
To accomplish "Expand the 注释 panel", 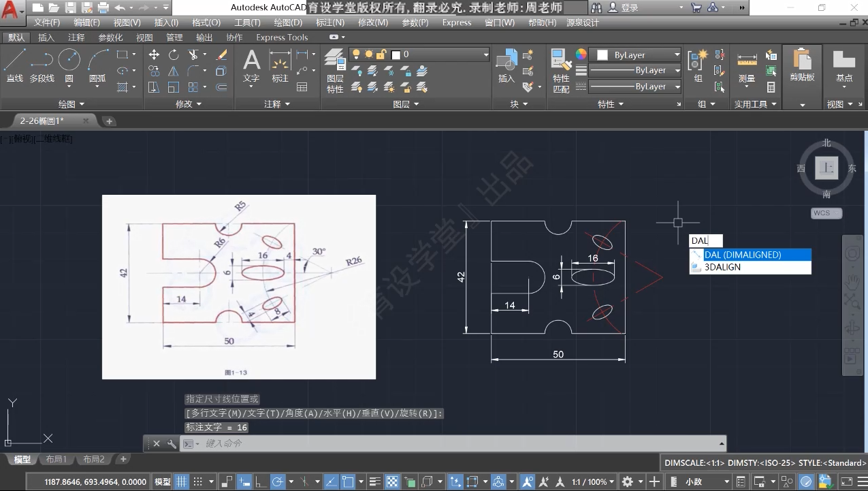I will (277, 104).
